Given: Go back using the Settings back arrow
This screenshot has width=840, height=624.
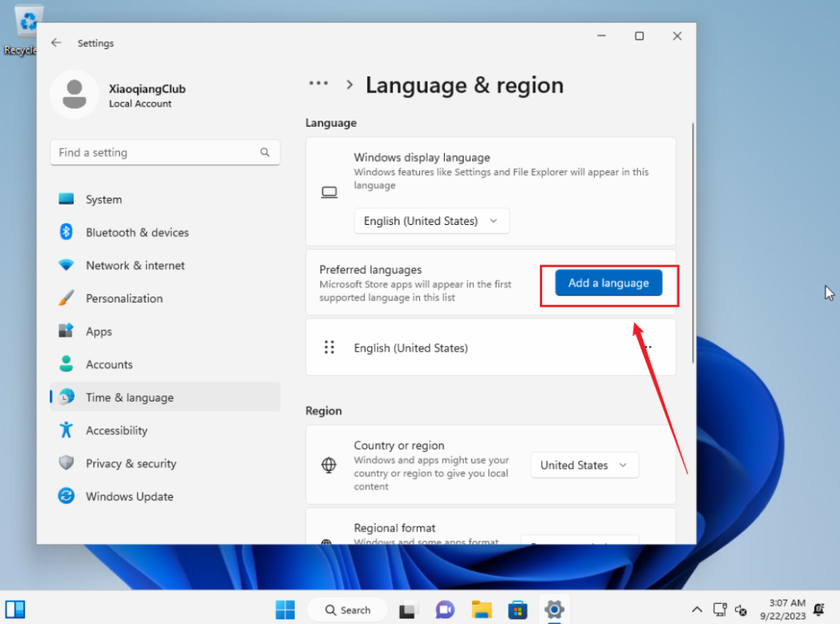Looking at the screenshot, I should pos(56,43).
